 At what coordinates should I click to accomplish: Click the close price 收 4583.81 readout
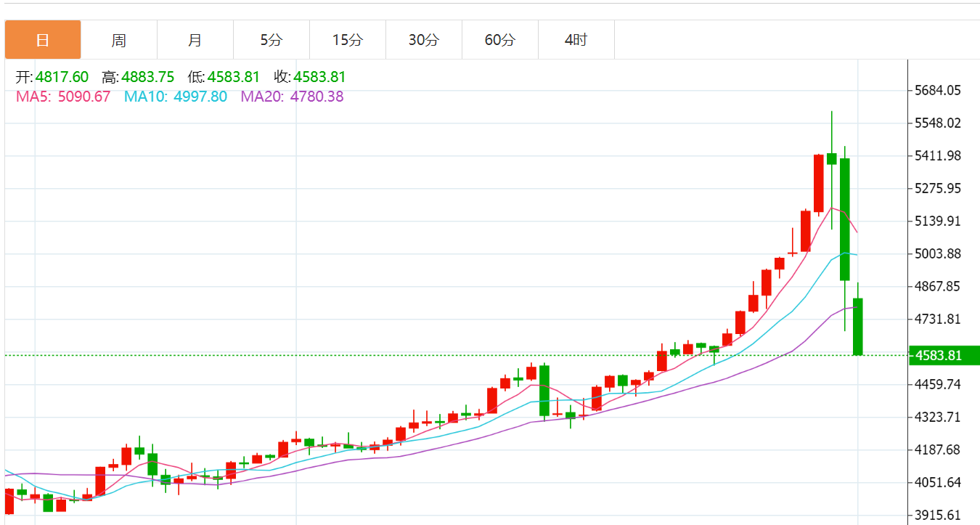click(x=310, y=78)
